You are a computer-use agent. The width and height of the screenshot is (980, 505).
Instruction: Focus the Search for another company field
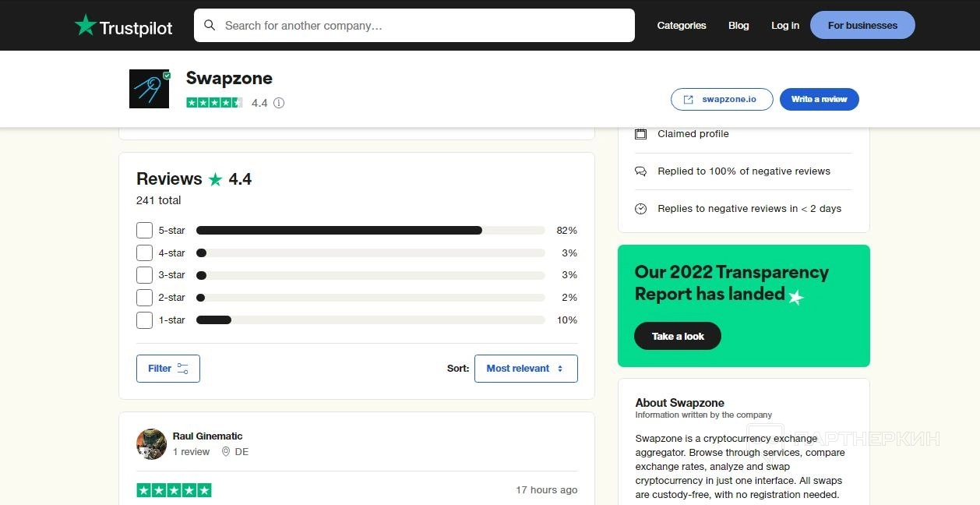[x=414, y=26]
